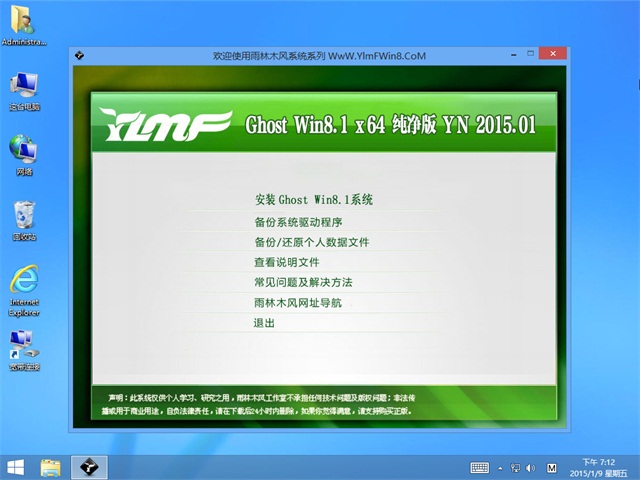The height and width of the screenshot is (480, 640).
Task: Click the YLMF installer taskbar icon
Action: (x=87, y=467)
